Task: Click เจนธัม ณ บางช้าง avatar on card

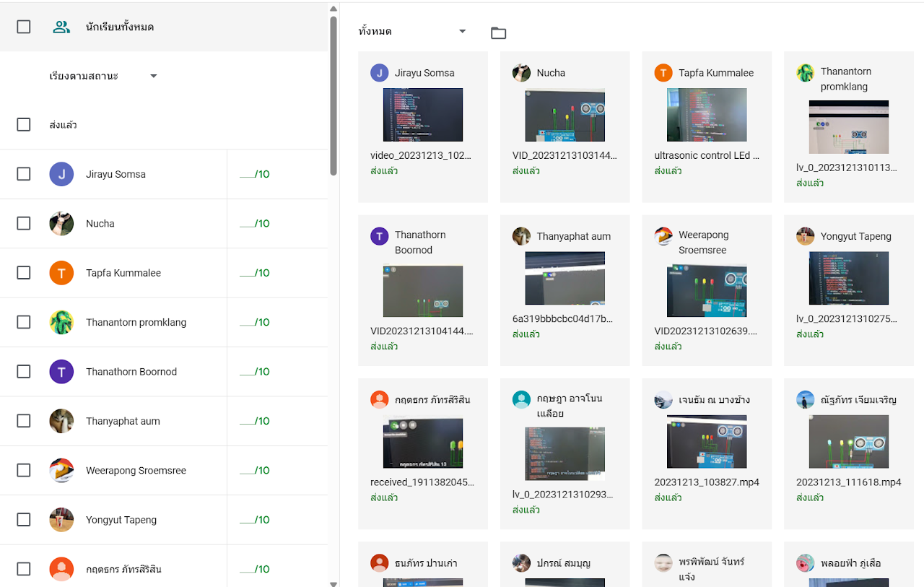Action: click(663, 400)
